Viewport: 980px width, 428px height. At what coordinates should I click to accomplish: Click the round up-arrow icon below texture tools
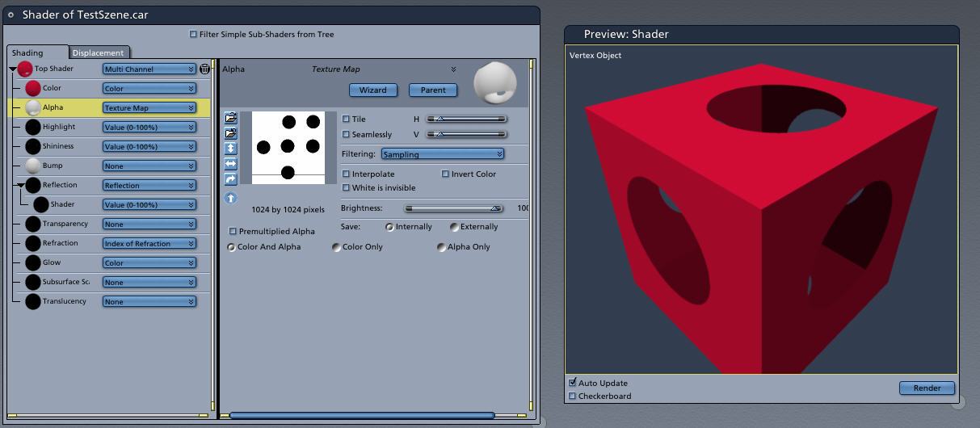click(231, 198)
